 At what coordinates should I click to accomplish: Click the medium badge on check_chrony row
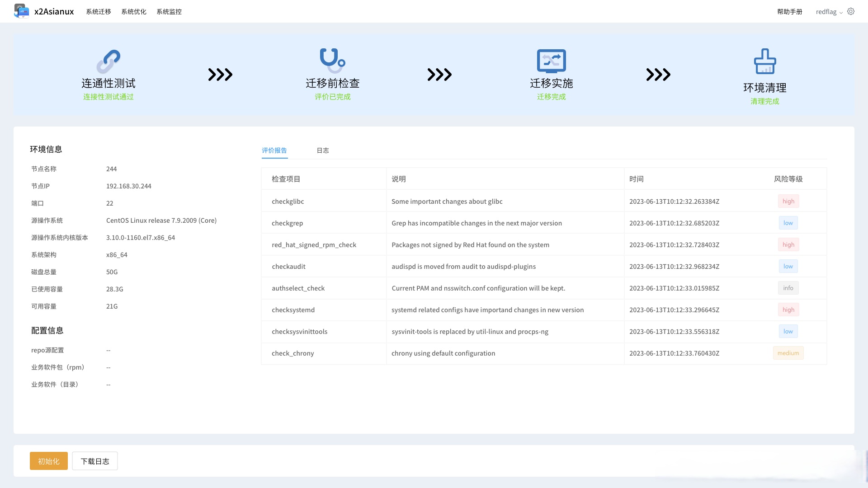(788, 353)
